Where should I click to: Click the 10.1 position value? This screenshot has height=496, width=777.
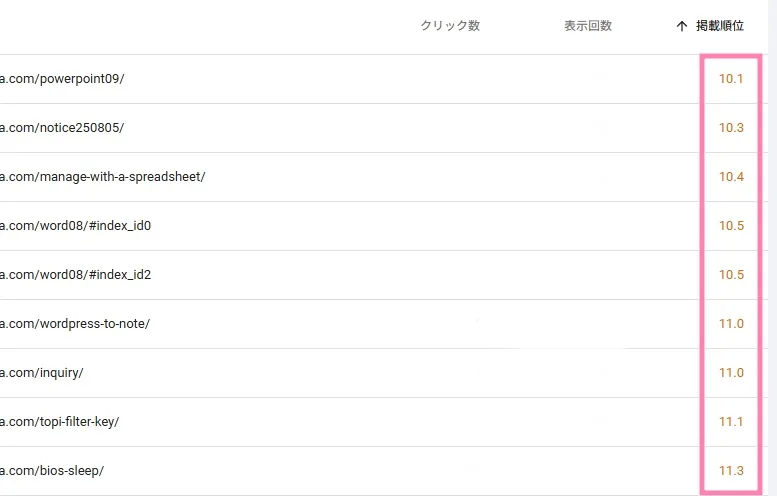coord(731,79)
